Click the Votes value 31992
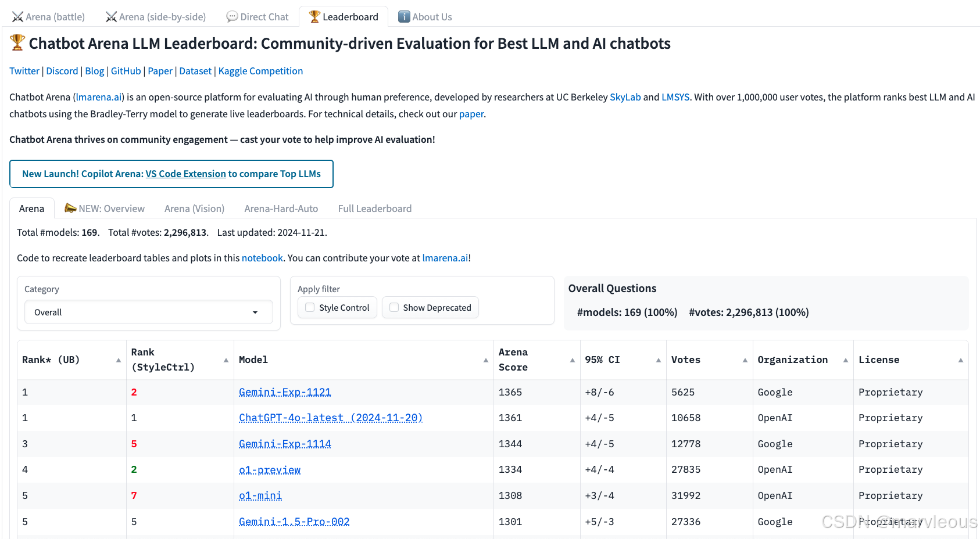980x539 pixels. click(x=686, y=495)
